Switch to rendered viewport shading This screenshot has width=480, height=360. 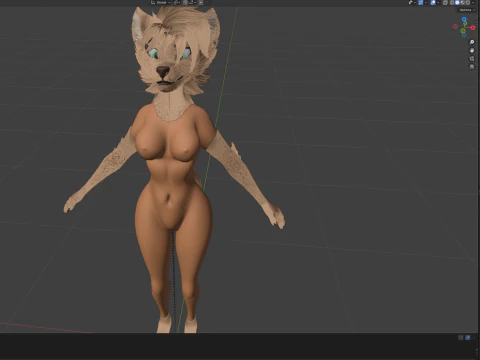tap(468, 2)
